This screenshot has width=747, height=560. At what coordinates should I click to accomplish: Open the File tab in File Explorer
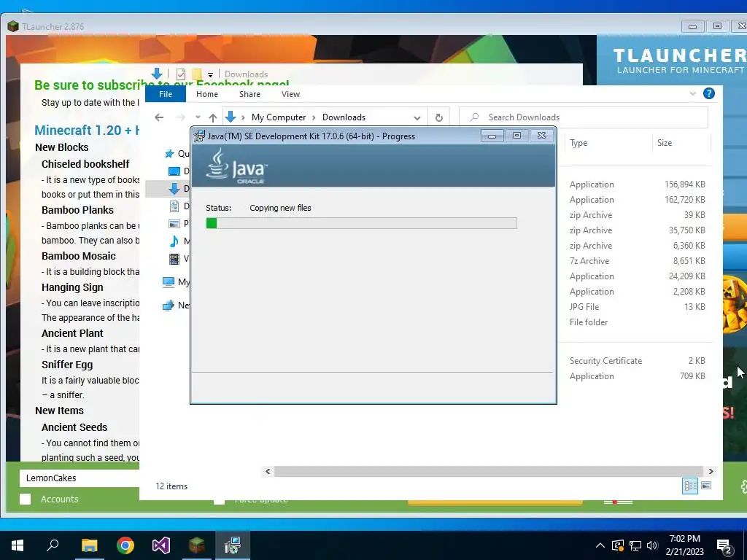click(x=166, y=94)
